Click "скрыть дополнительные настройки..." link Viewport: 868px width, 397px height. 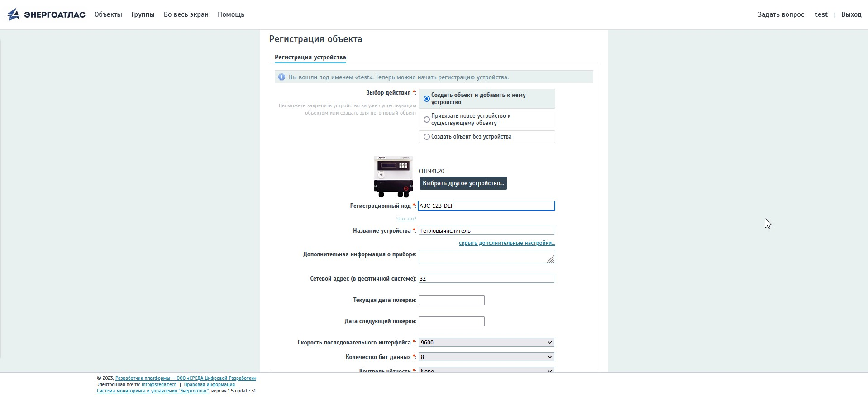(507, 243)
